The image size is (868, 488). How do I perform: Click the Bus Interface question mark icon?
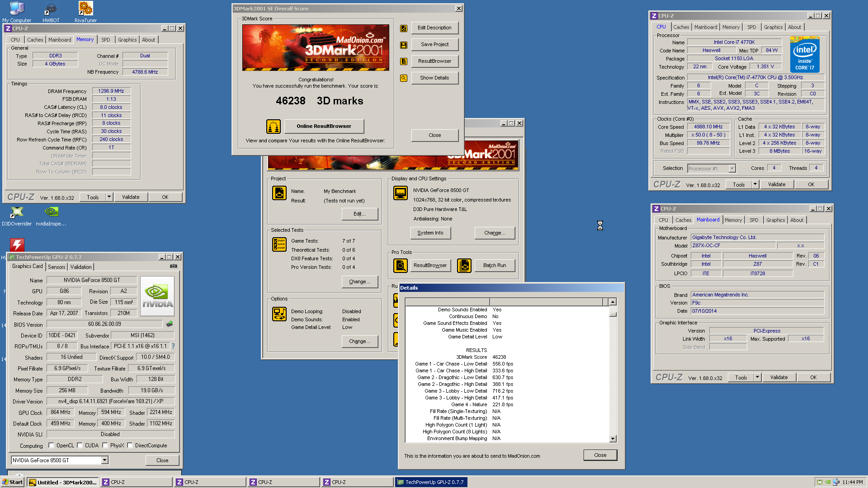pyautogui.click(x=173, y=346)
